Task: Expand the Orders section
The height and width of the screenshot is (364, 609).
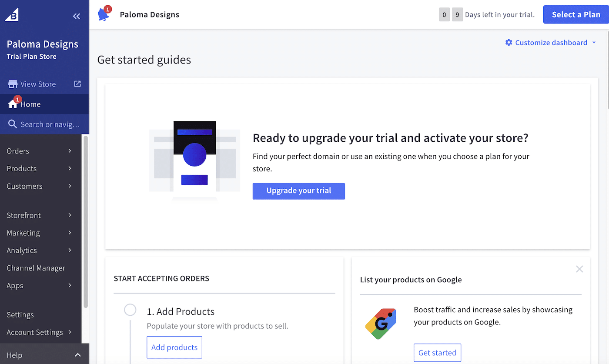Action: pos(69,151)
